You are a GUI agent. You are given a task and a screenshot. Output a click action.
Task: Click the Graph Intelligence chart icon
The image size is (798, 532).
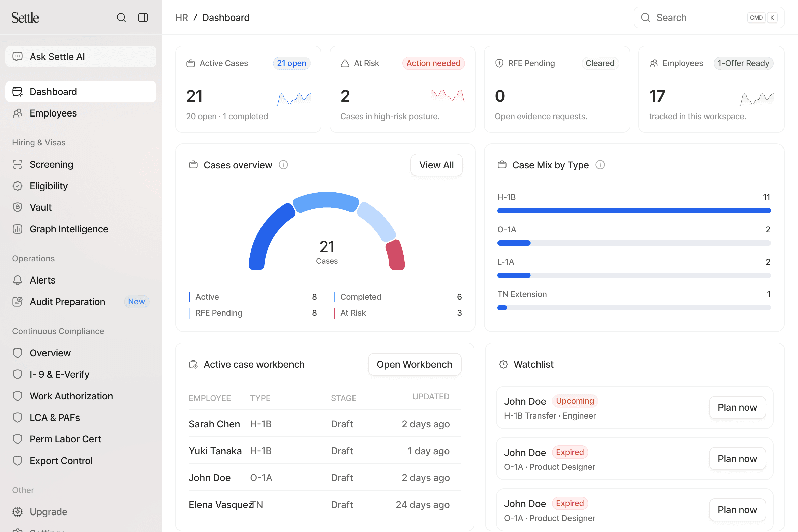(17, 229)
